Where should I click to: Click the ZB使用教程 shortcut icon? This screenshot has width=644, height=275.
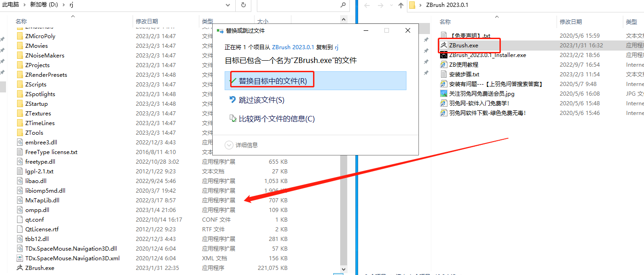[x=444, y=64]
